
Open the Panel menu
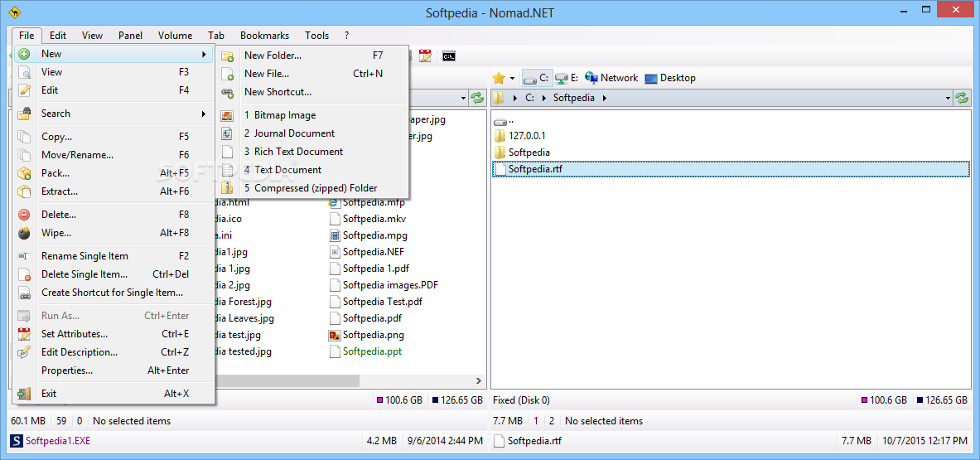131,36
